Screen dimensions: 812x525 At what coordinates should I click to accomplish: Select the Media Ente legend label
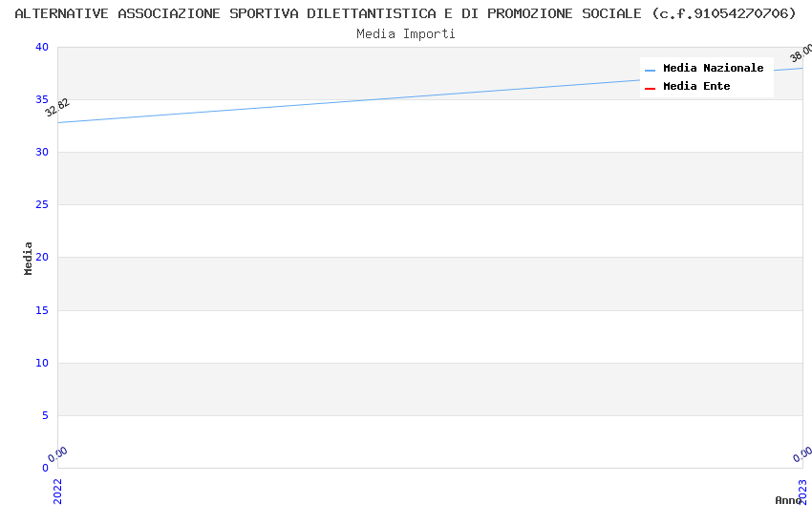696,87
